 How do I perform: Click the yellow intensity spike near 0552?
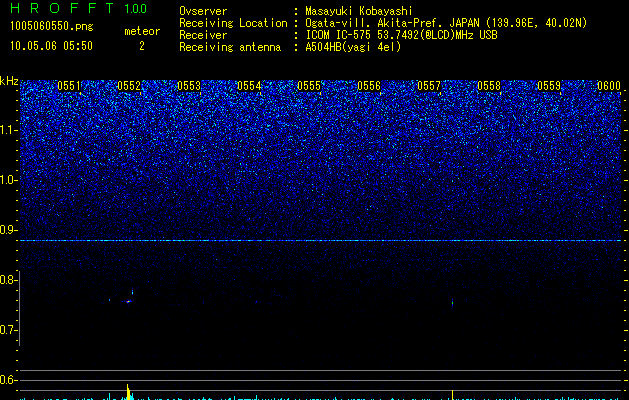pos(129,392)
